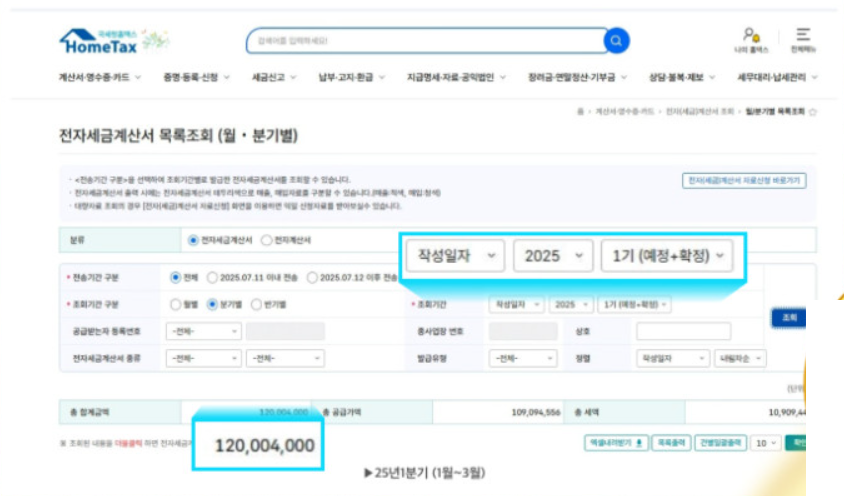Click 엑셀내려받기 button
The height and width of the screenshot is (496, 844).
point(616,443)
